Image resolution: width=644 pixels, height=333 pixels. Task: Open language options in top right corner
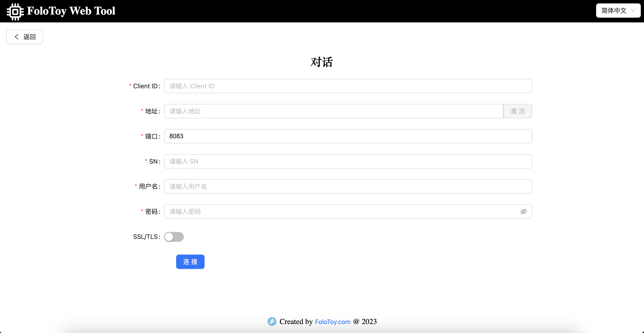618,11
